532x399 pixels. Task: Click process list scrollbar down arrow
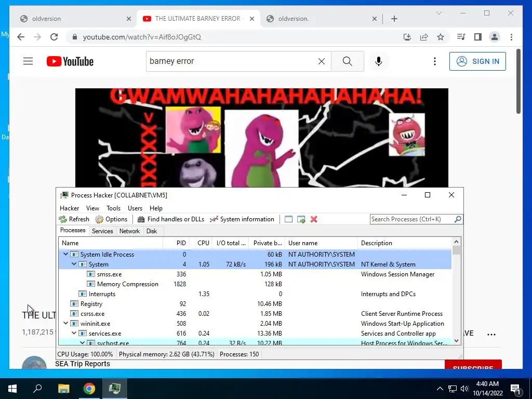click(x=456, y=341)
